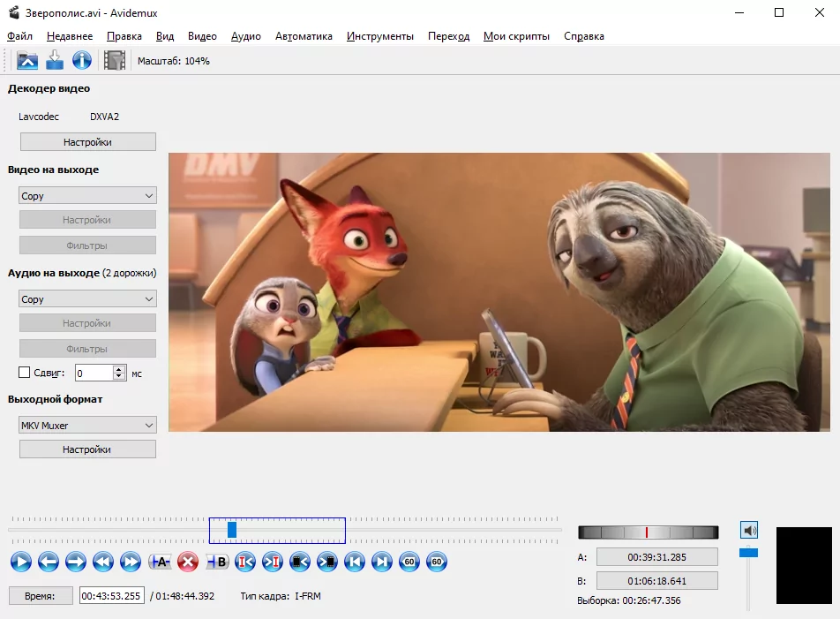
Task: Delete selection with the red X icon
Action: point(187,562)
